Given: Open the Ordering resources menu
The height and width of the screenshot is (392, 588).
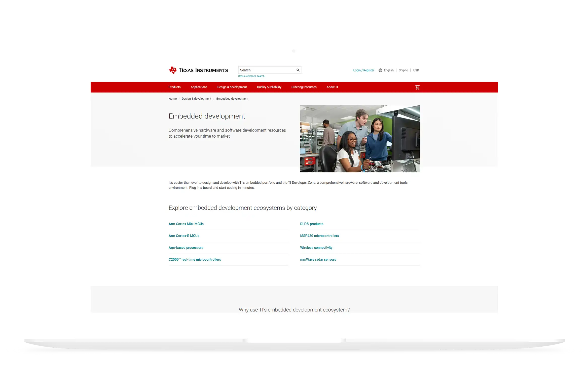Looking at the screenshot, I should [304, 87].
